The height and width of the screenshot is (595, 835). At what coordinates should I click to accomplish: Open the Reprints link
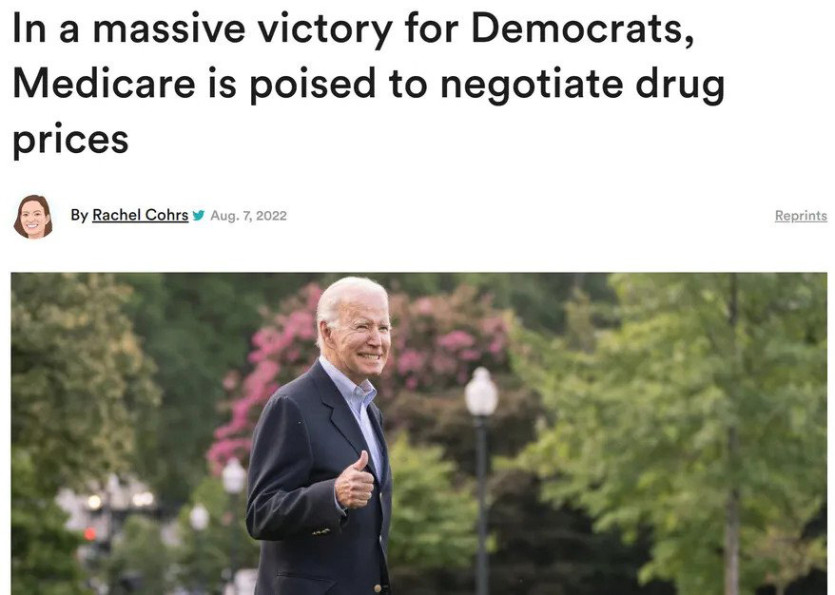coord(800,216)
